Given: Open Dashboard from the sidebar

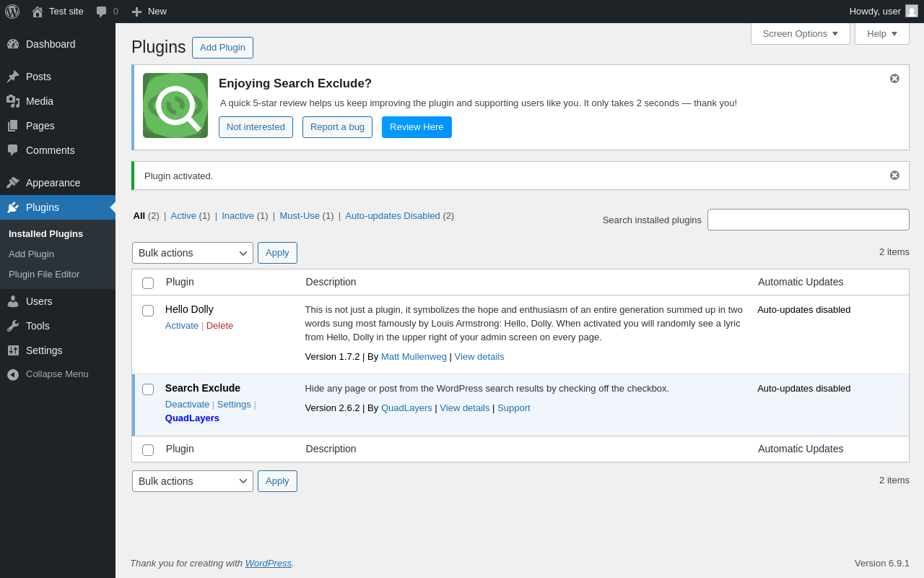Looking at the screenshot, I should pos(51,44).
